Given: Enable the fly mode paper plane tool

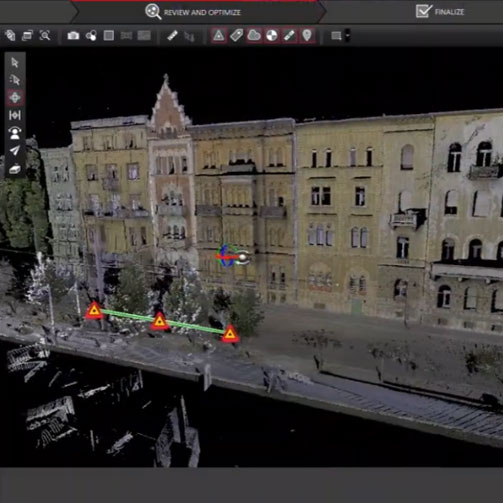Looking at the screenshot, I should click(15, 151).
